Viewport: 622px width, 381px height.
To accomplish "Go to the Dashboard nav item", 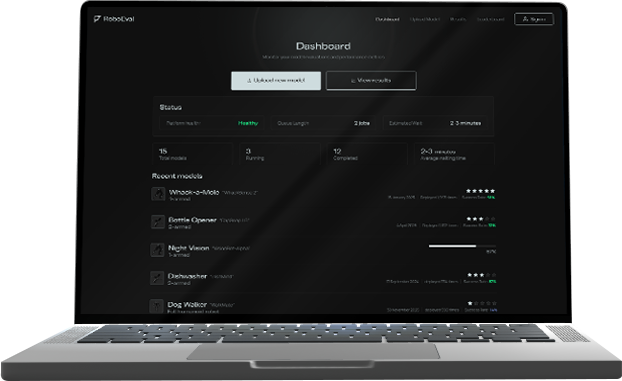I will [387, 19].
